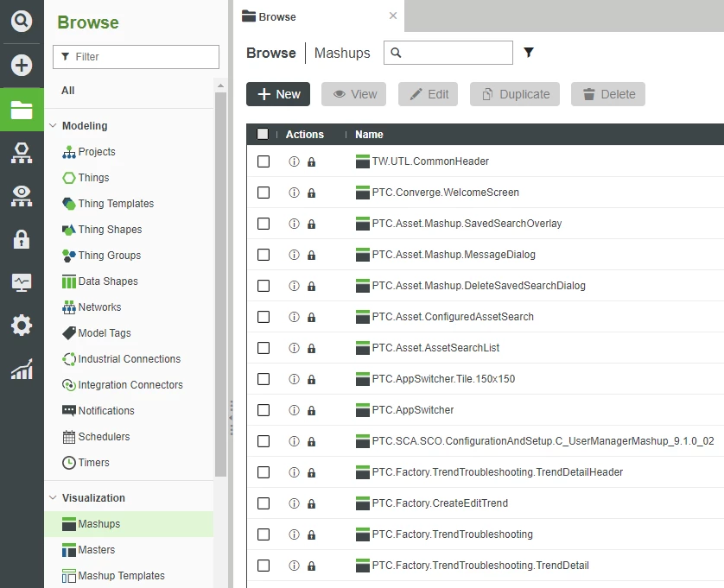Click the lock icon for PTC.Factory.TrendTroubleshooting.TrendDetailHeader

[x=312, y=472]
